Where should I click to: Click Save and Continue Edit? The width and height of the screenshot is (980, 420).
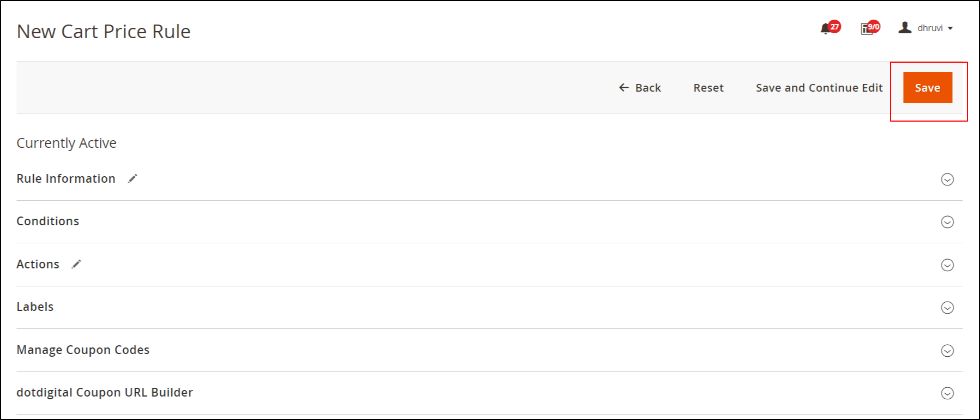point(819,87)
